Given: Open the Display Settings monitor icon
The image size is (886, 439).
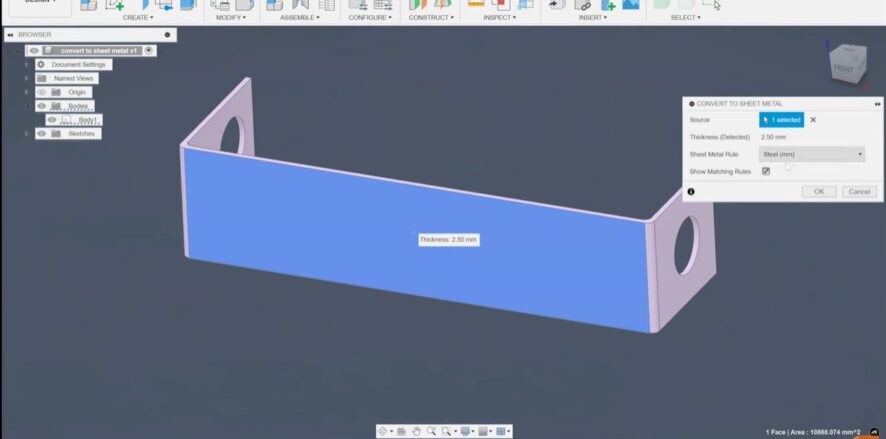Looking at the screenshot, I should point(465,431).
